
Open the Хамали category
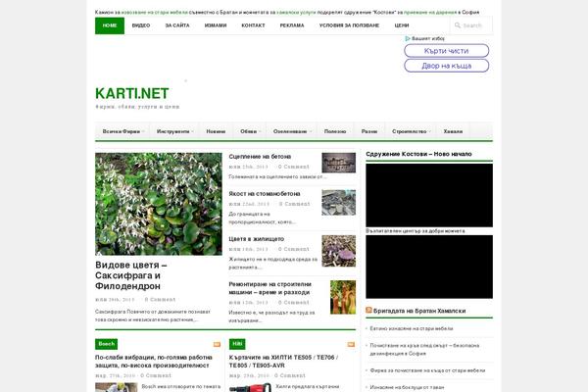[453, 131]
